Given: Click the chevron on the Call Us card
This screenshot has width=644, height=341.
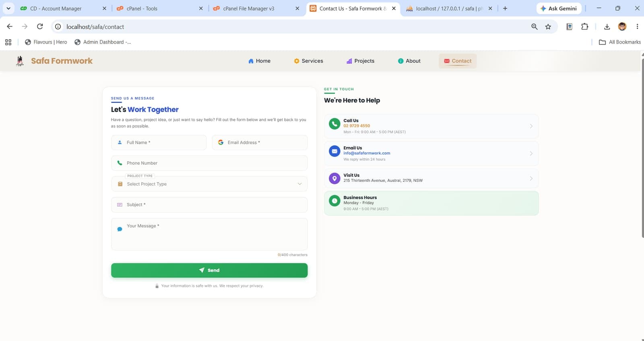Looking at the screenshot, I should click(x=531, y=126).
